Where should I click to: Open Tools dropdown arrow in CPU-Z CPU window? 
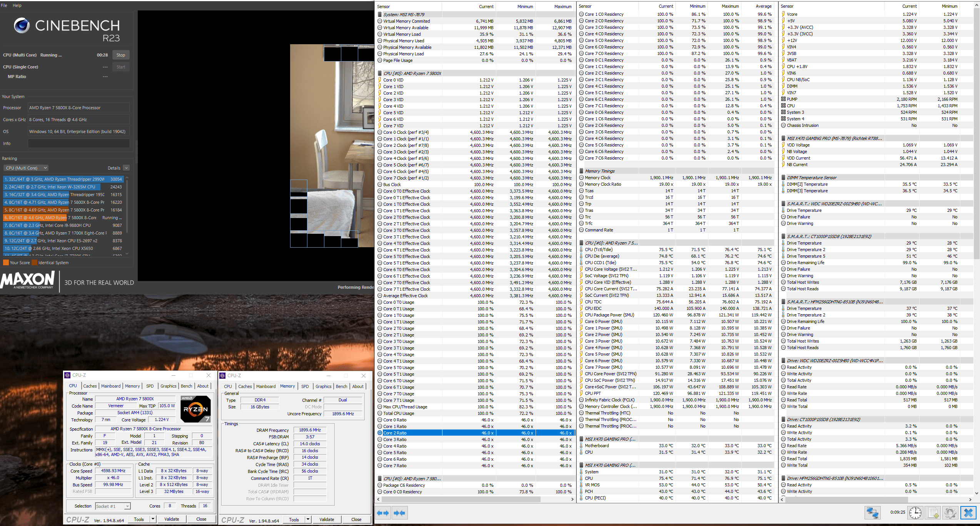pyautogui.click(x=153, y=519)
